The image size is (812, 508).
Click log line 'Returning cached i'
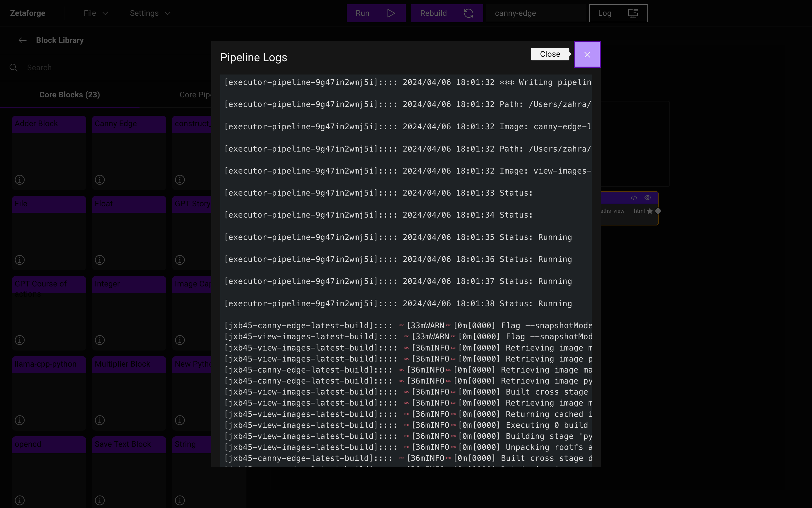(x=408, y=414)
